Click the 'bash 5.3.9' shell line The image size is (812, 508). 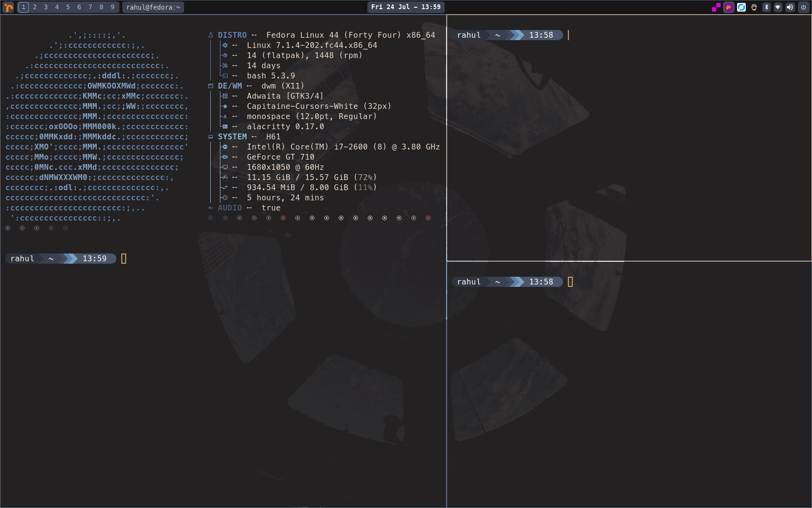pos(271,76)
